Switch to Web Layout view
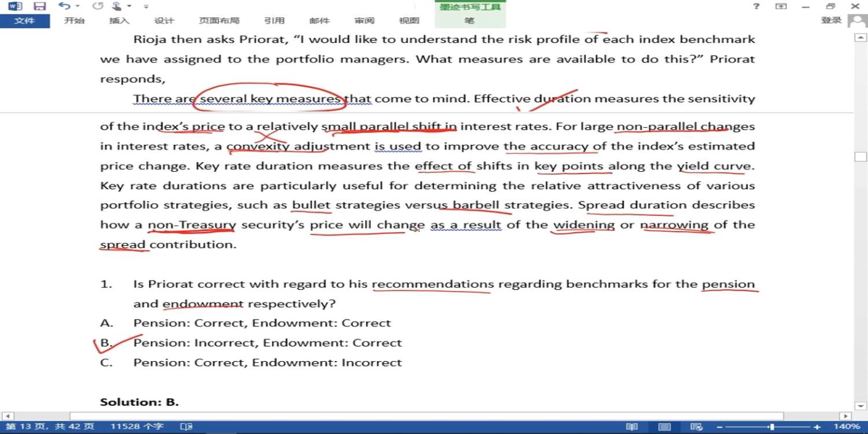The height and width of the screenshot is (434, 868). pos(698,427)
